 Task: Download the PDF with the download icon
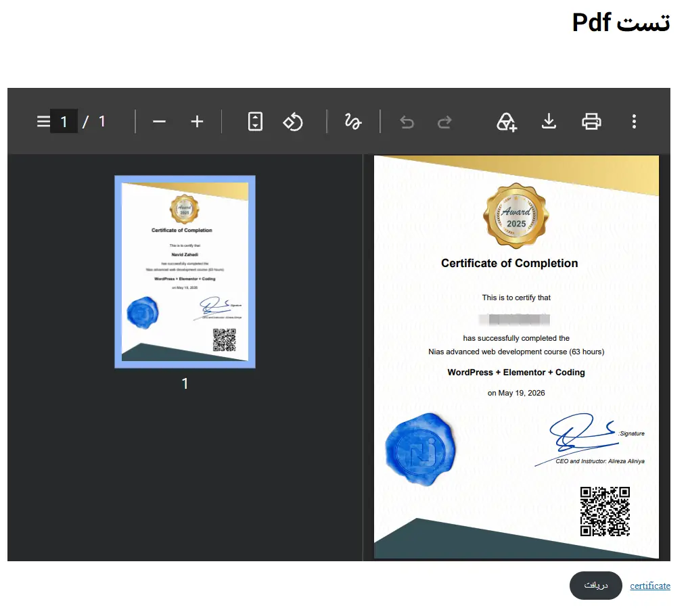point(549,122)
